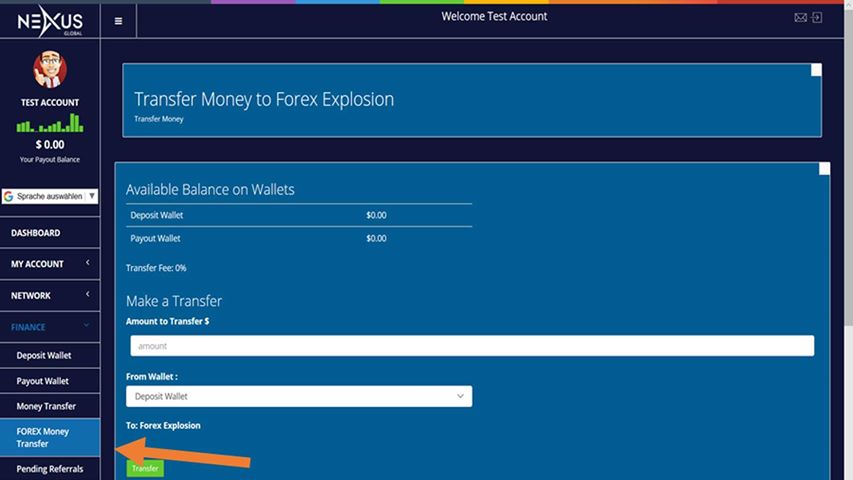Click the Payout Wallet $0.00 value

tap(376, 238)
